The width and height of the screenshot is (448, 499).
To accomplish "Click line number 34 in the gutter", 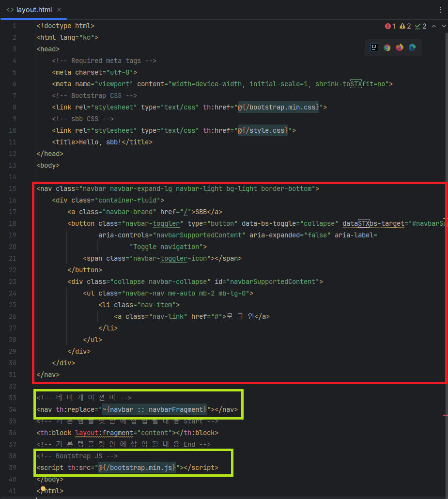I will pos(13,409).
